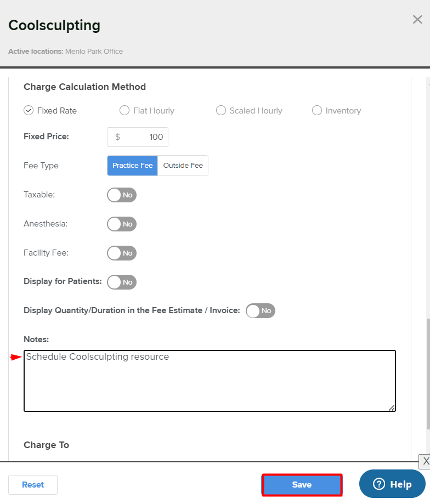Open the Help widget
The width and height of the screenshot is (430, 504).
click(x=392, y=484)
